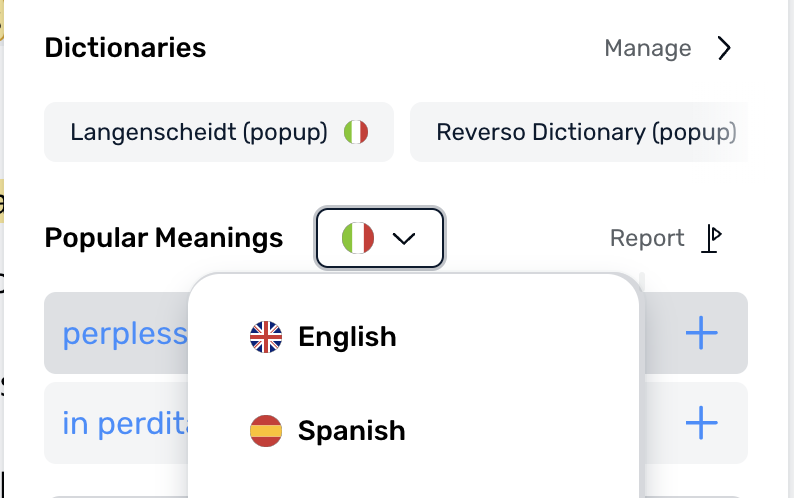Screen dimensions: 794x498
Task: Click the Report flag icon
Action: click(x=711, y=238)
